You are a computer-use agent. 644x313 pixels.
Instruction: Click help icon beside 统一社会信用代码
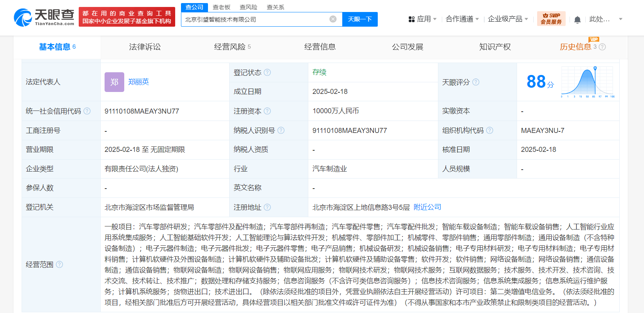click(87, 111)
